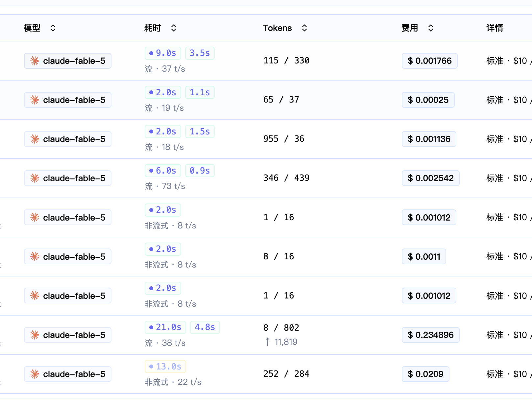Click the 3.5s first-token time pill
Screen dimensions: 532x403
click(200, 53)
